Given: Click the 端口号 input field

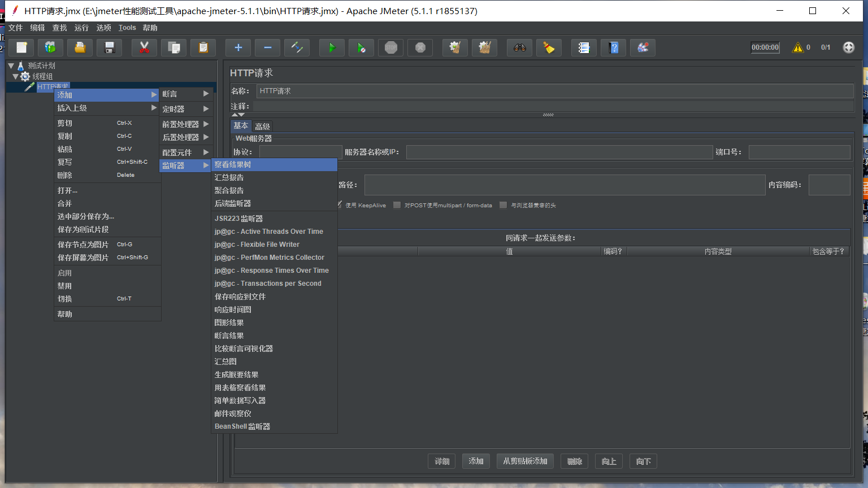Looking at the screenshot, I should [800, 152].
